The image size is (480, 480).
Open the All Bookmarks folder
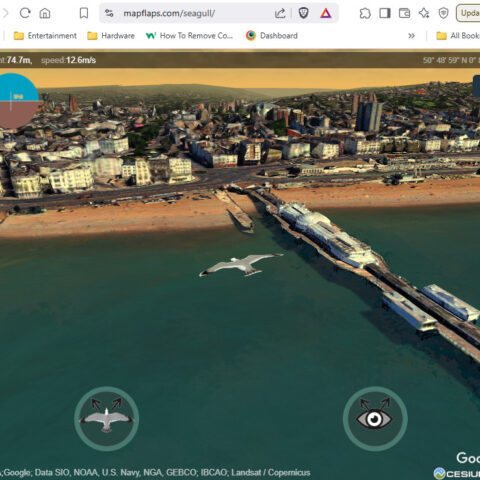[458, 36]
